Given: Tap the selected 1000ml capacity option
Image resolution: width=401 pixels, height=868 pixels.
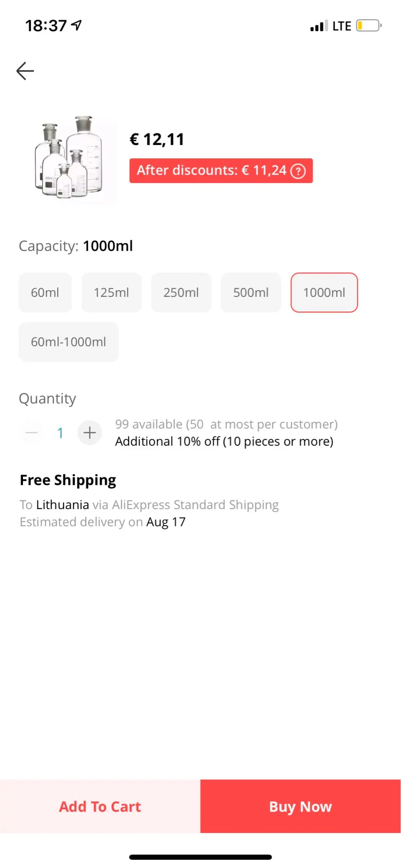Looking at the screenshot, I should click(324, 293).
